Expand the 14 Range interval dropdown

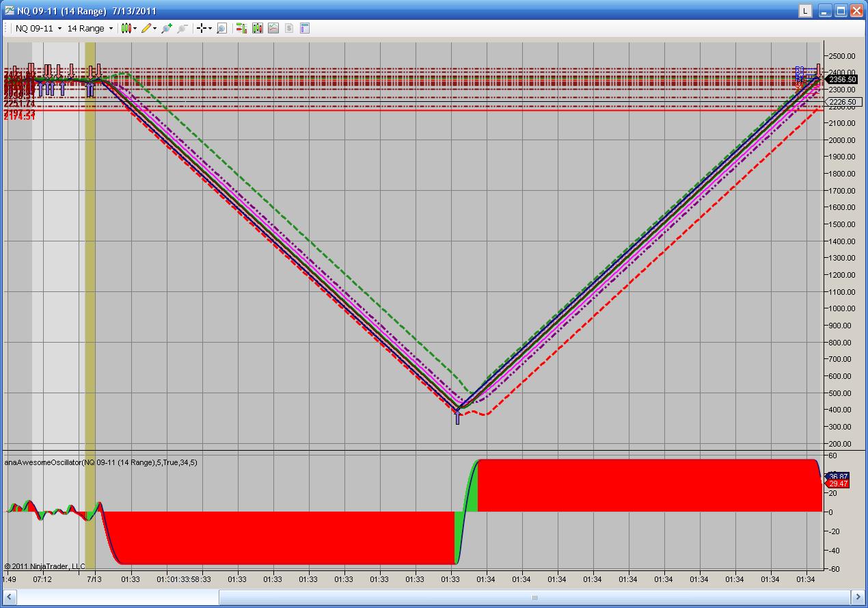(x=111, y=29)
